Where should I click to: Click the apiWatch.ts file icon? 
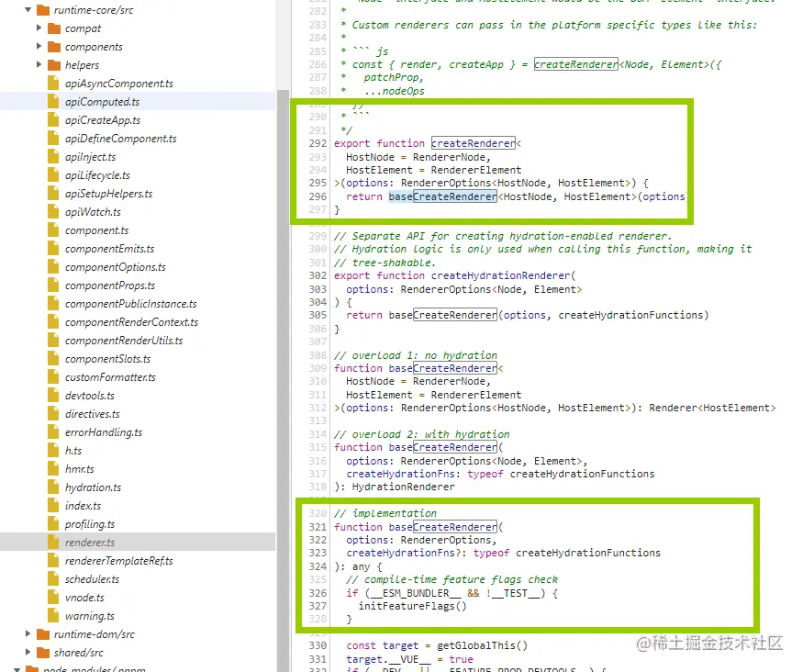coord(53,212)
